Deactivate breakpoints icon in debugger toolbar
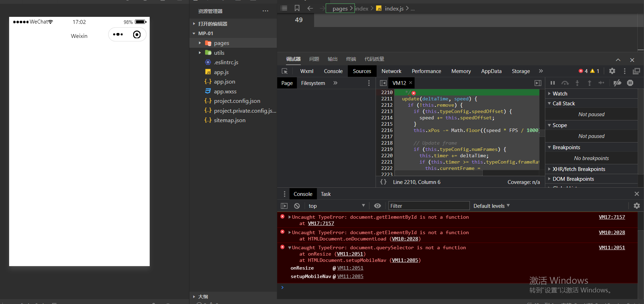644x304 pixels. 617,83
